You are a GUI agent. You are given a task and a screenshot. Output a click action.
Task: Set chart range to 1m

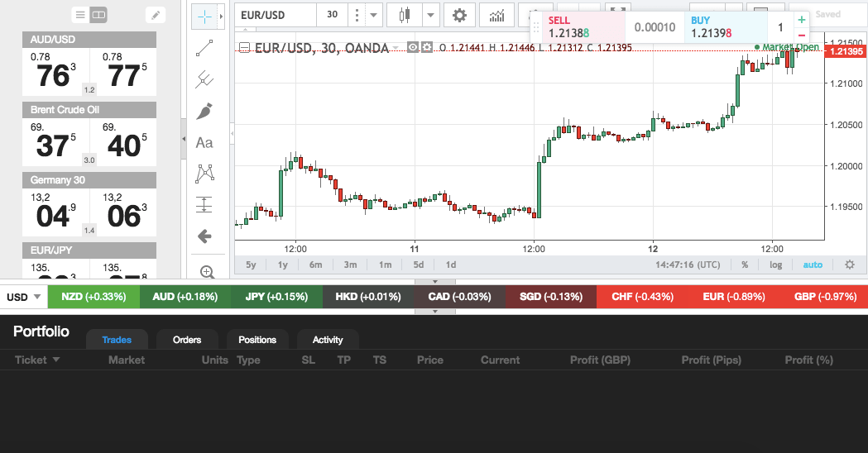(x=386, y=265)
